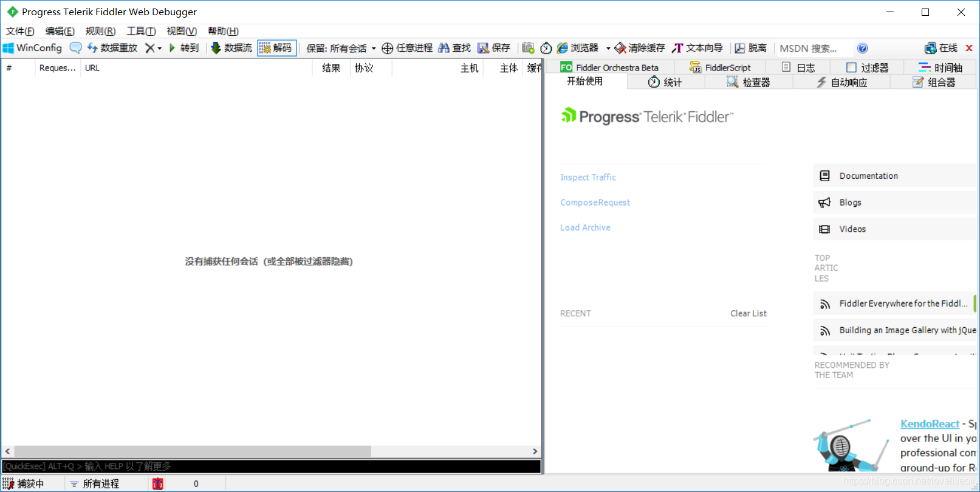This screenshot has height=492, width=980.
Task: Select 开始使用 tab
Action: tap(585, 81)
